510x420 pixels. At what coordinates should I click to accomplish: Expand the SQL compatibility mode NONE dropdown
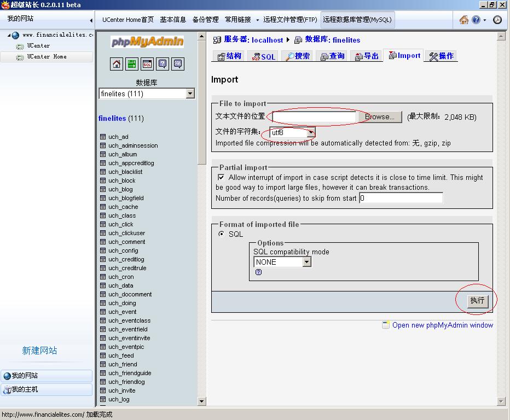coord(306,262)
